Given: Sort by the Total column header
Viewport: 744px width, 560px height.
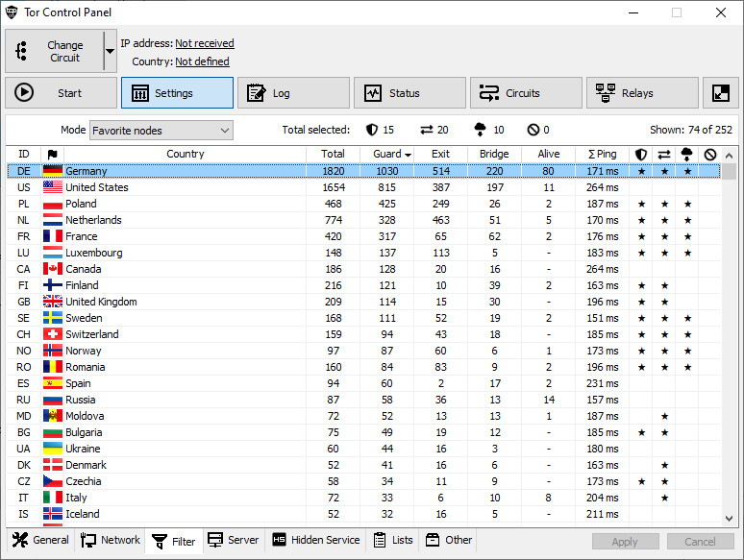Looking at the screenshot, I should (333, 154).
